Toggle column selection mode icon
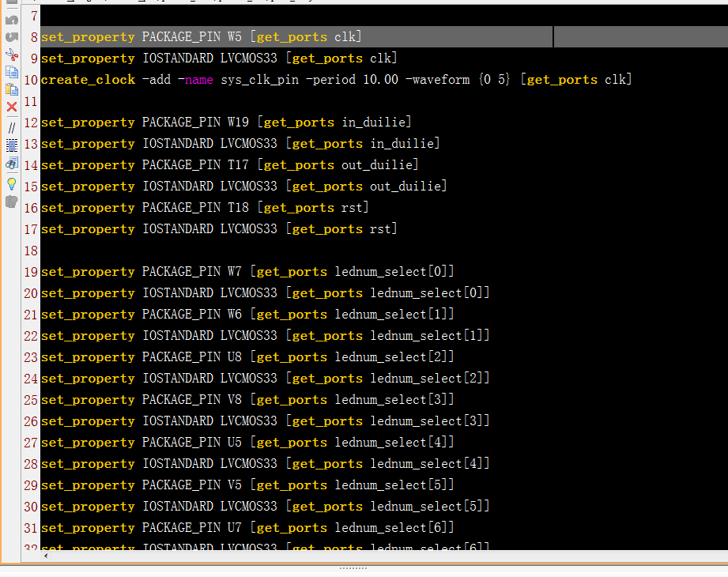728x577 pixels. pyautogui.click(x=11, y=145)
